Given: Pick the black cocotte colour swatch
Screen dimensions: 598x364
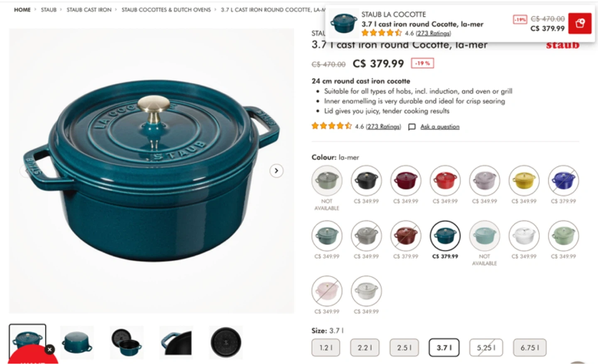Looking at the screenshot, I should (366, 181).
